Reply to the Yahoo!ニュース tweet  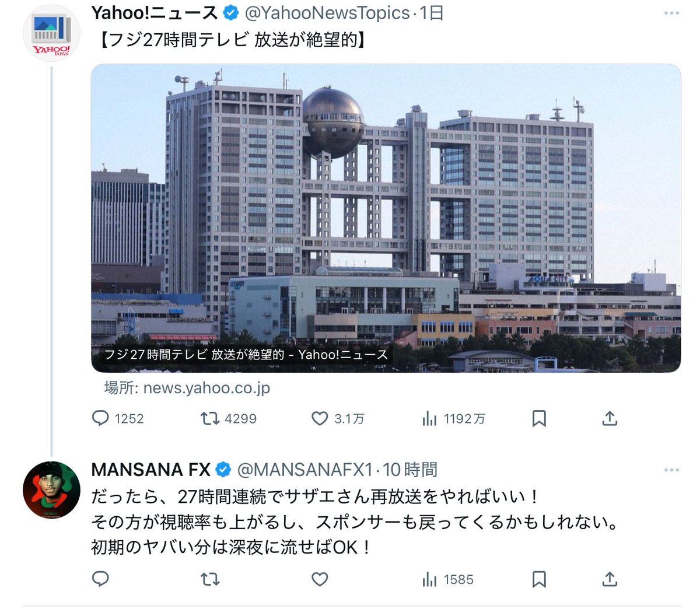tap(118, 418)
